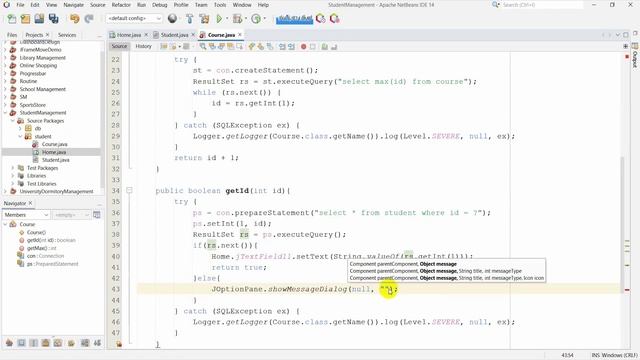
Task: Click the red Start Macro Recording icon
Action: pos(304,47)
